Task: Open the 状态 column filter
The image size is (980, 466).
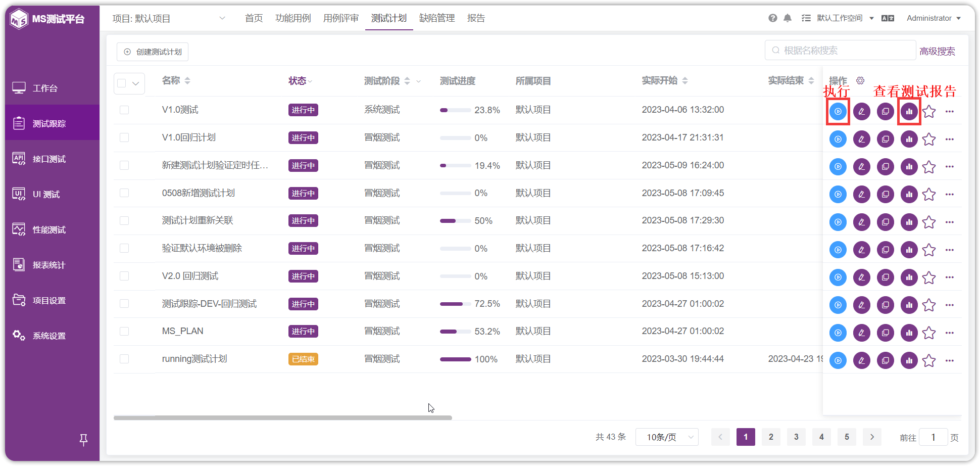Action: [310, 81]
